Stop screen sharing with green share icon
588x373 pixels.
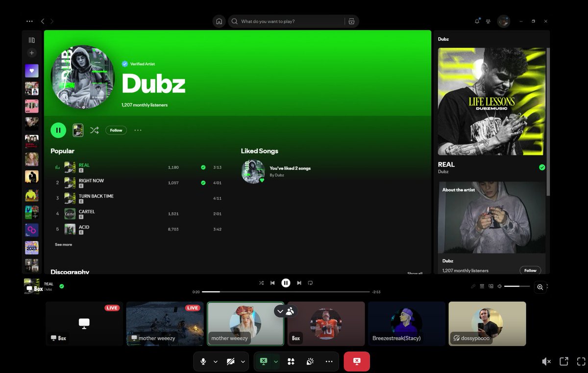[x=264, y=361]
